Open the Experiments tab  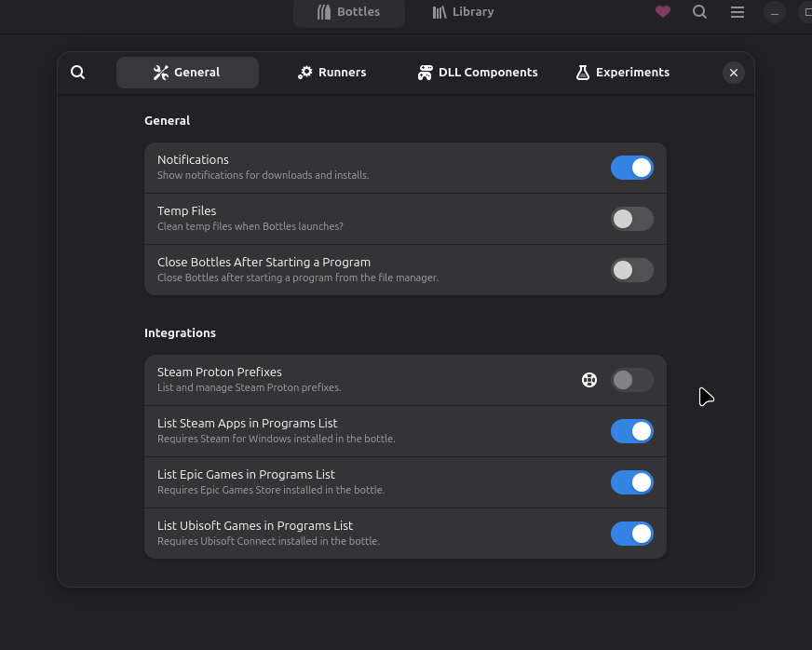[x=622, y=73]
